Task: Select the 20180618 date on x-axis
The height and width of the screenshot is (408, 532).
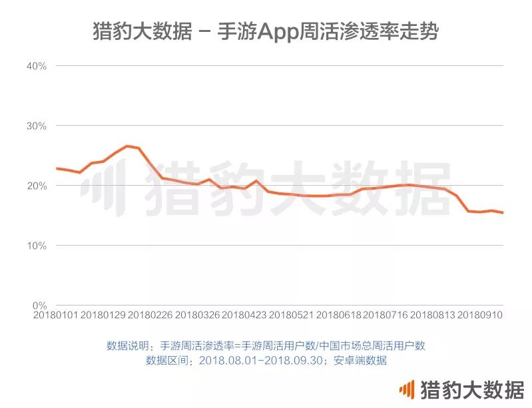Action: [338, 314]
